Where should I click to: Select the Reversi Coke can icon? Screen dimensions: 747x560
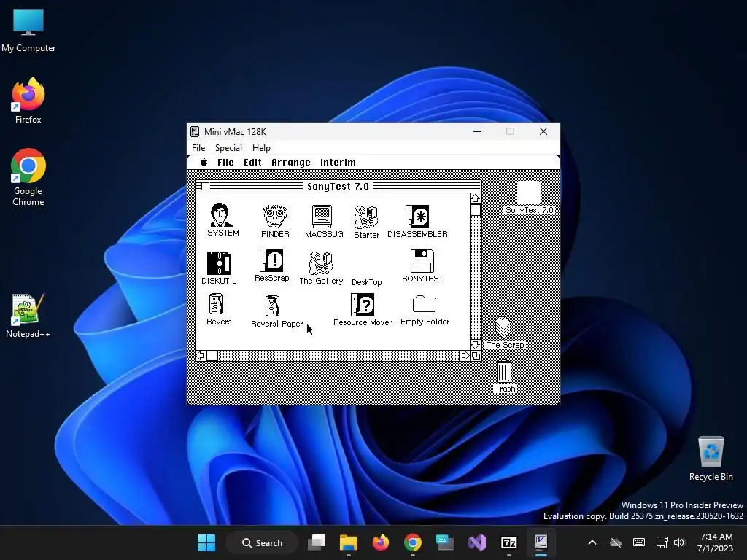point(216,304)
